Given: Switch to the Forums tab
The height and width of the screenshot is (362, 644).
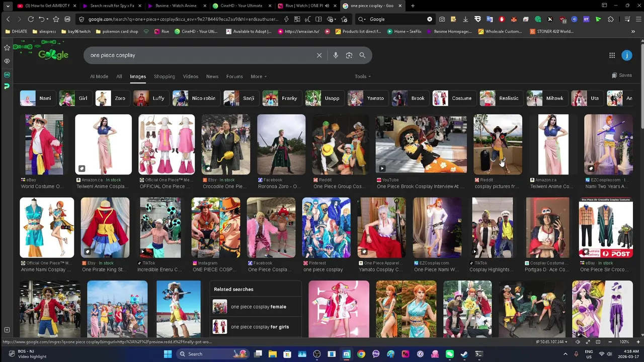Looking at the screenshot, I should (x=234, y=76).
